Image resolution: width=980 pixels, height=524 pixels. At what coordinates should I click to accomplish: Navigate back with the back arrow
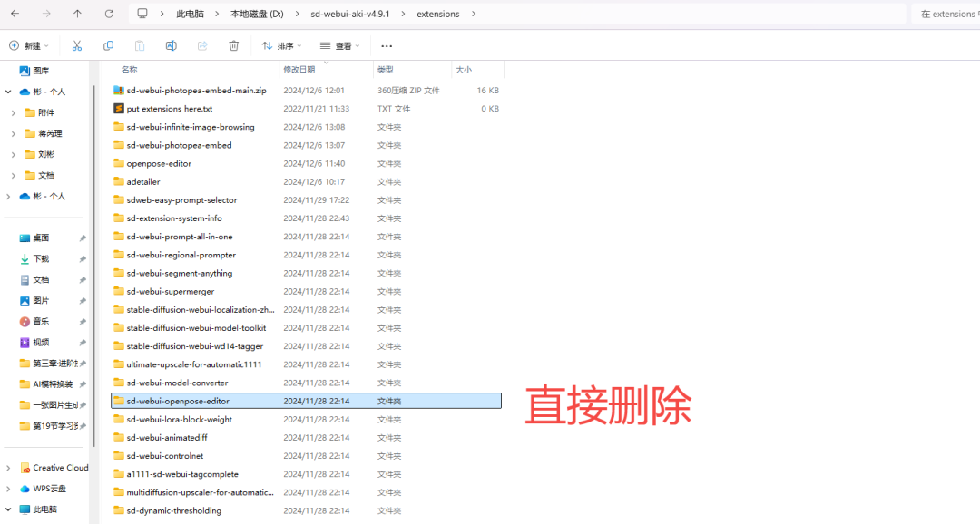tap(15, 14)
